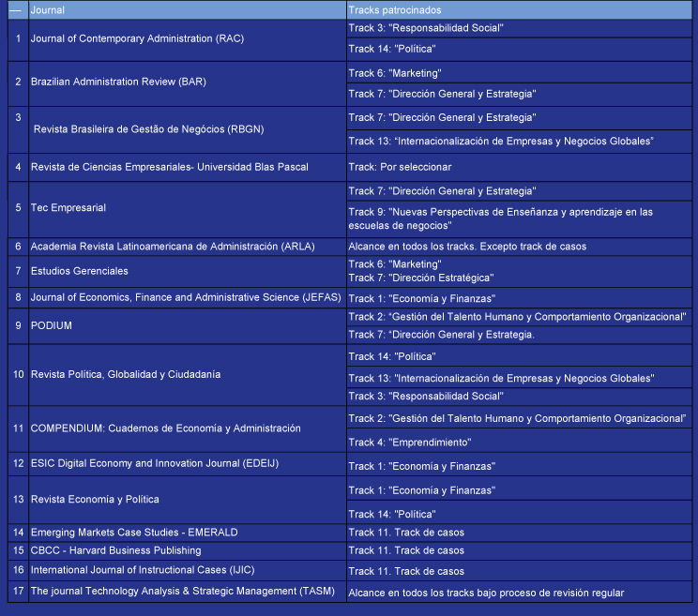Viewport: 698px width, 616px height.
Task: Select 'Emerging Markets Case Studies - EMERALD'
Action: point(188,533)
